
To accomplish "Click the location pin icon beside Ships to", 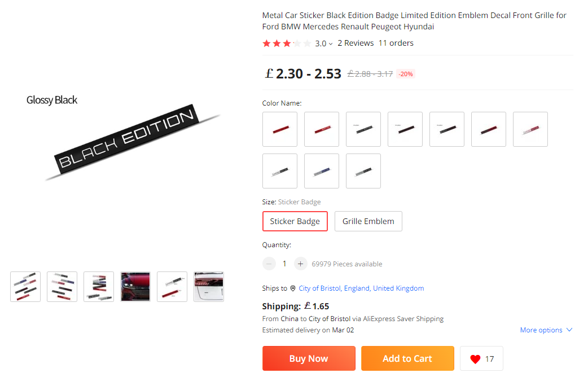I will (293, 288).
